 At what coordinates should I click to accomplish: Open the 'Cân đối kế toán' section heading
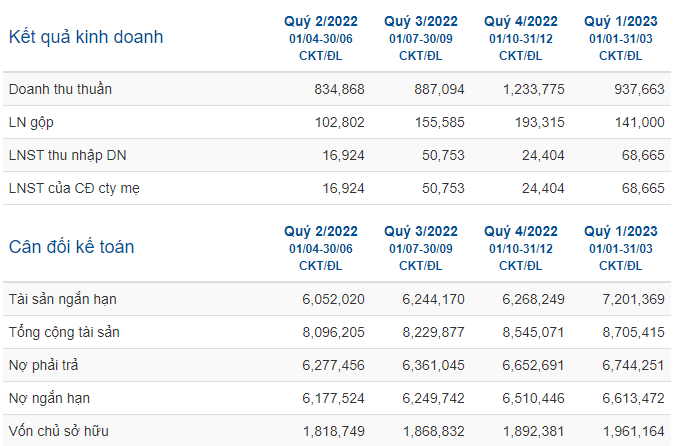(72, 247)
